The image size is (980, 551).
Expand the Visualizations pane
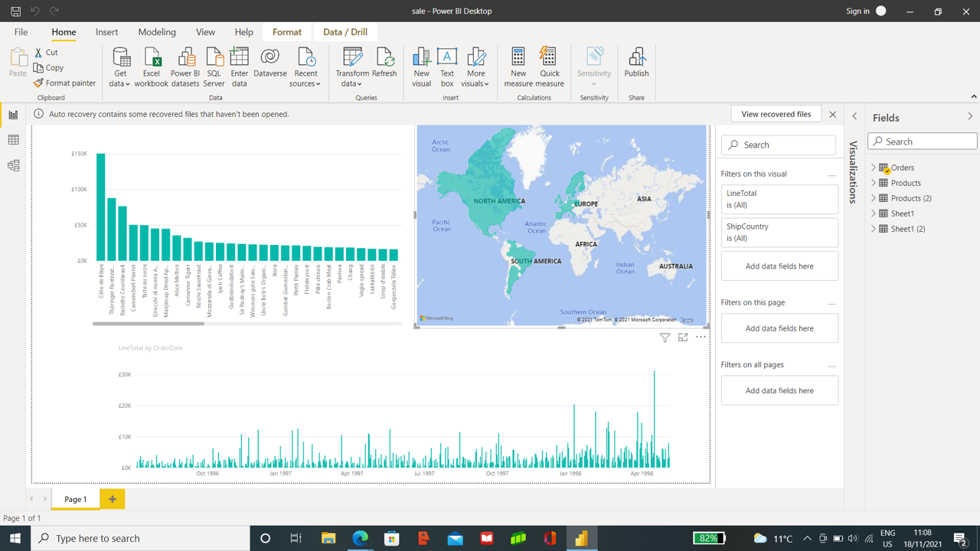[854, 172]
